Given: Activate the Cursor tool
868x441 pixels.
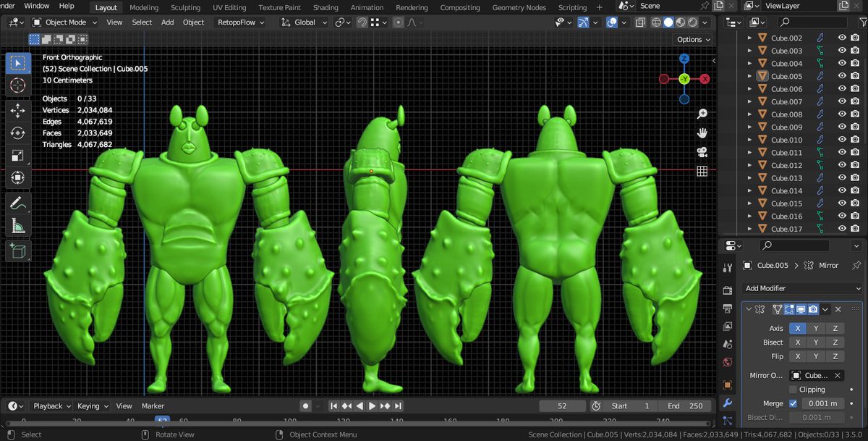Looking at the screenshot, I should (x=18, y=85).
